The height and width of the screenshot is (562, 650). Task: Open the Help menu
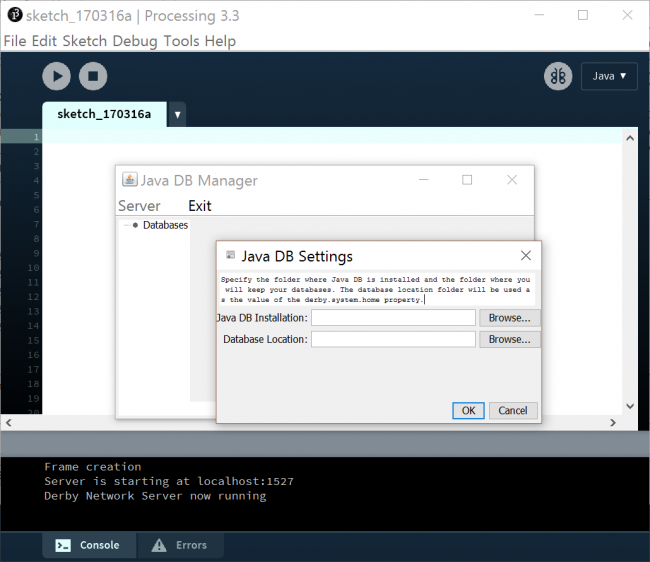point(220,41)
